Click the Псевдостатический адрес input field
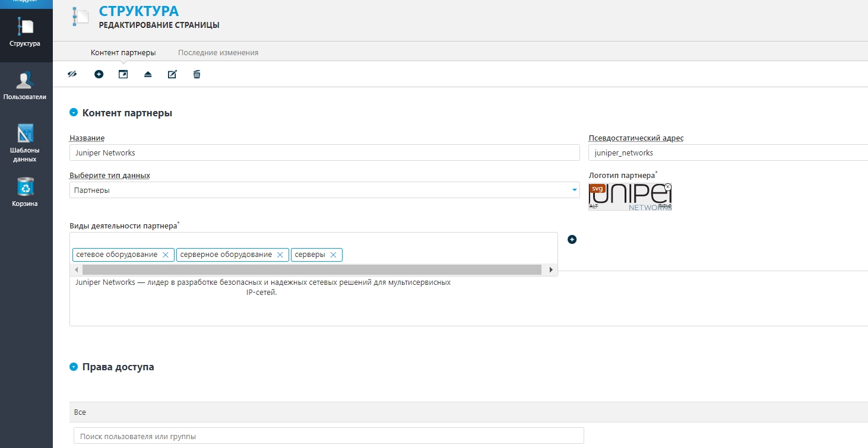The width and height of the screenshot is (868, 448). tap(728, 152)
